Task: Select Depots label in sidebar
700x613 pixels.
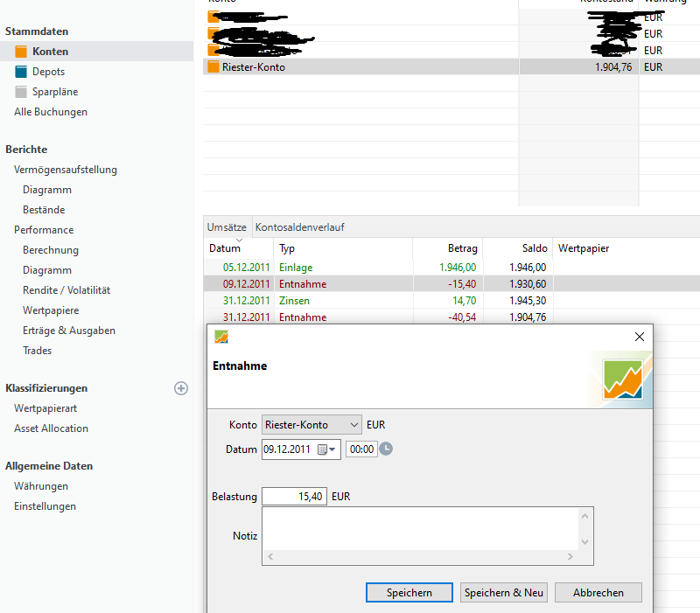Action: (49, 72)
